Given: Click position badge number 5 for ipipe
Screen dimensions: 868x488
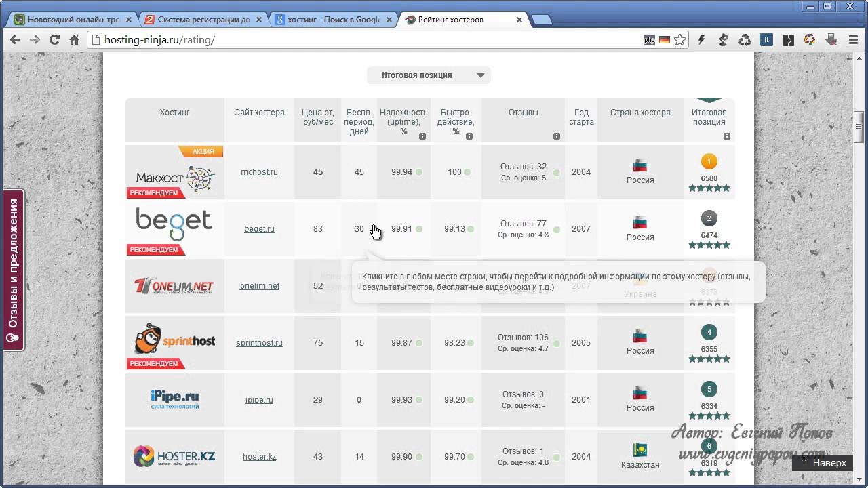Looking at the screenshot, I should pyautogui.click(x=709, y=389).
